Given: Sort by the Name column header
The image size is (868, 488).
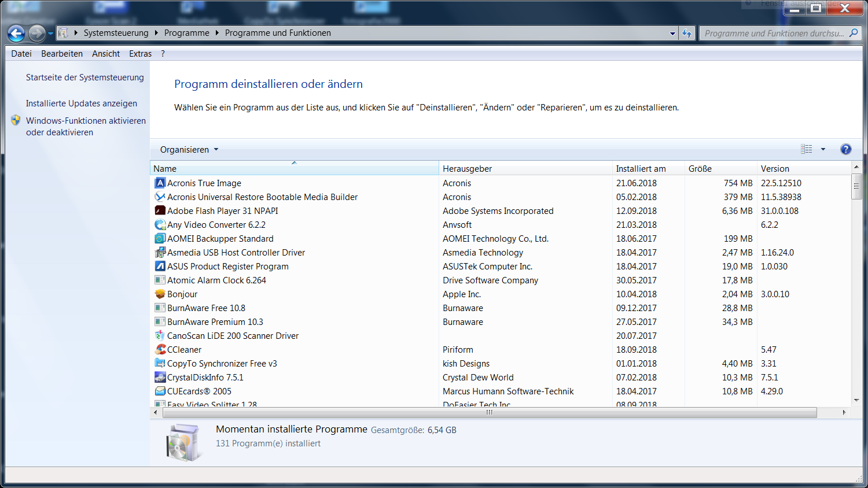Looking at the screenshot, I should point(295,168).
